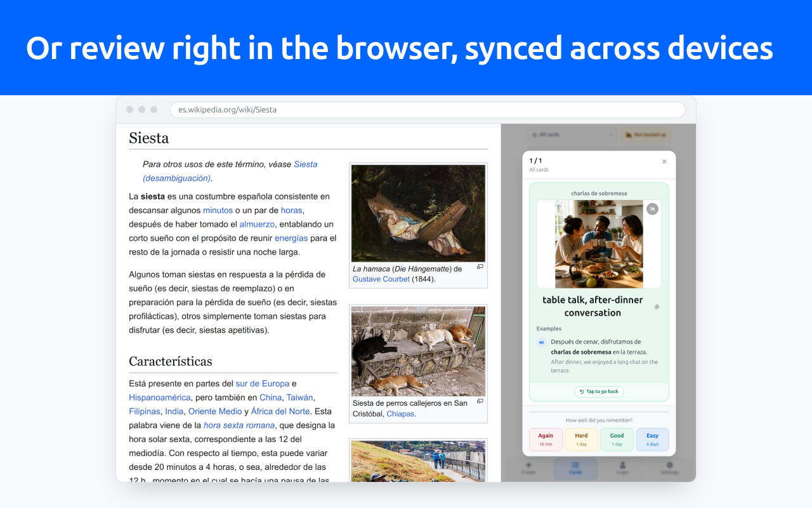
Task: Rate the card as Again
Action: click(x=546, y=439)
